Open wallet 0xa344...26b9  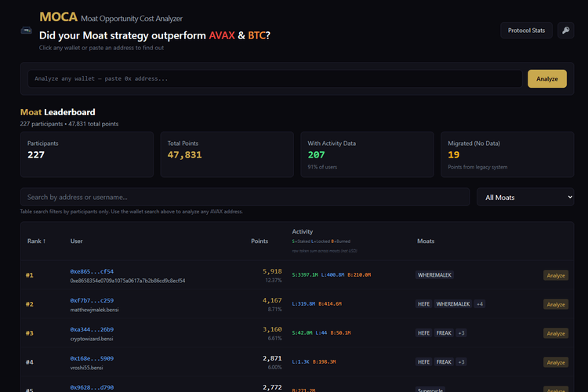[92, 329]
